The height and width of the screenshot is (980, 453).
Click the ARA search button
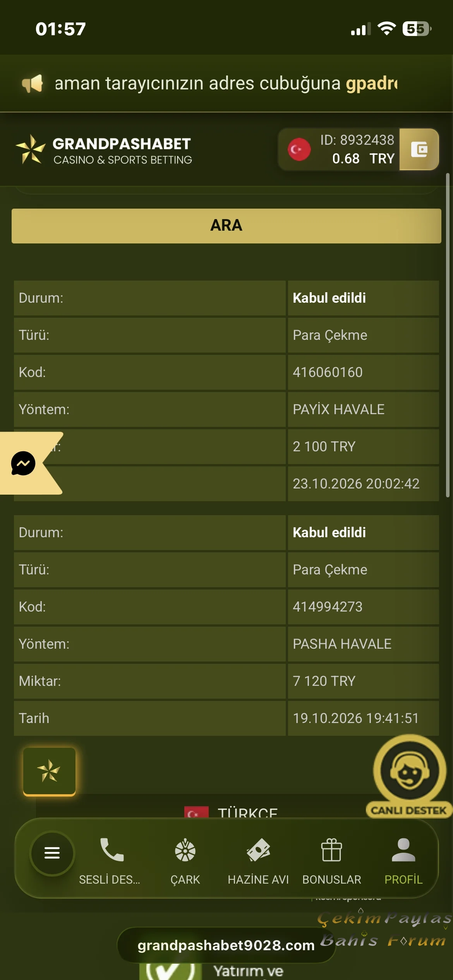[x=226, y=226]
